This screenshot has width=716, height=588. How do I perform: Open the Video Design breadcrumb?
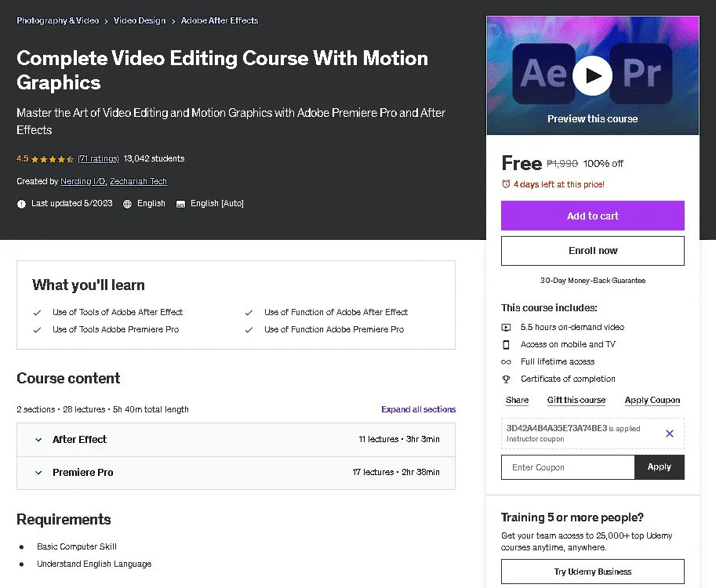[x=140, y=20]
